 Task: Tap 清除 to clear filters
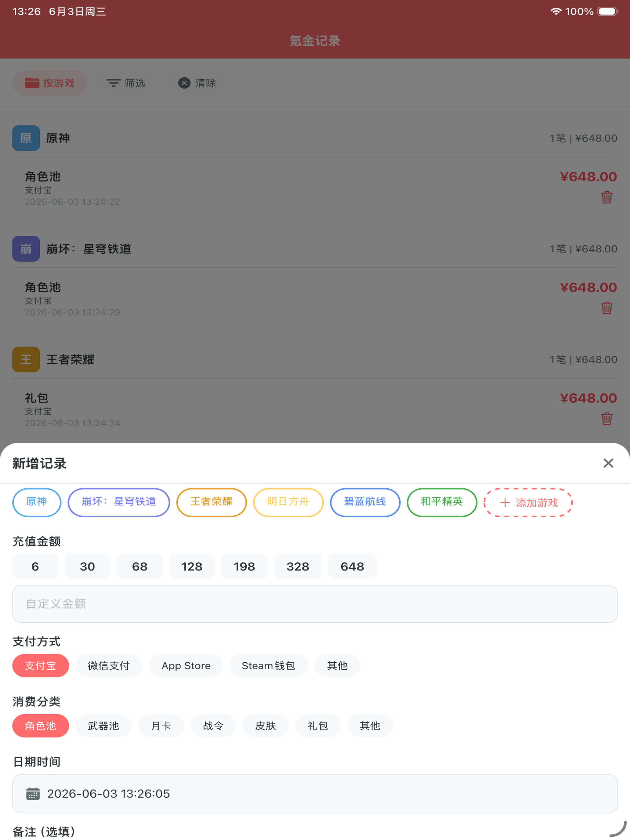[x=197, y=83]
